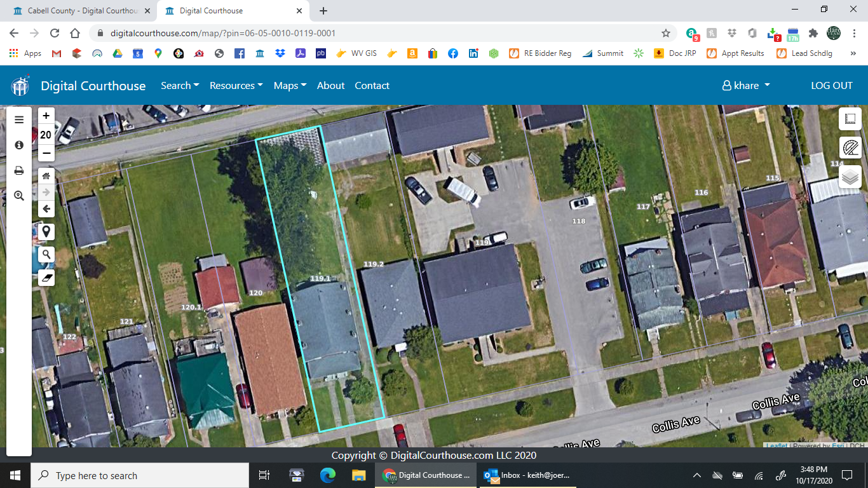Click the Digital Courthouse brand title
Image resolution: width=868 pixels, height=488 pixels.
coord(93,85)
